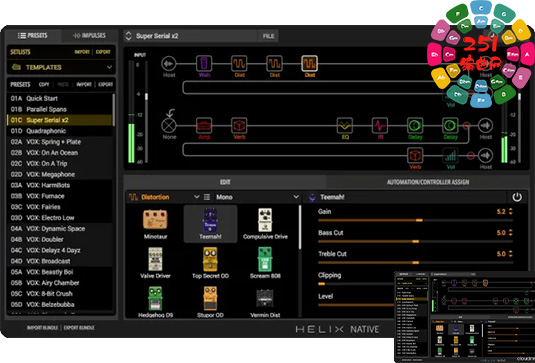Adjust the Gain value stepper

510,212
